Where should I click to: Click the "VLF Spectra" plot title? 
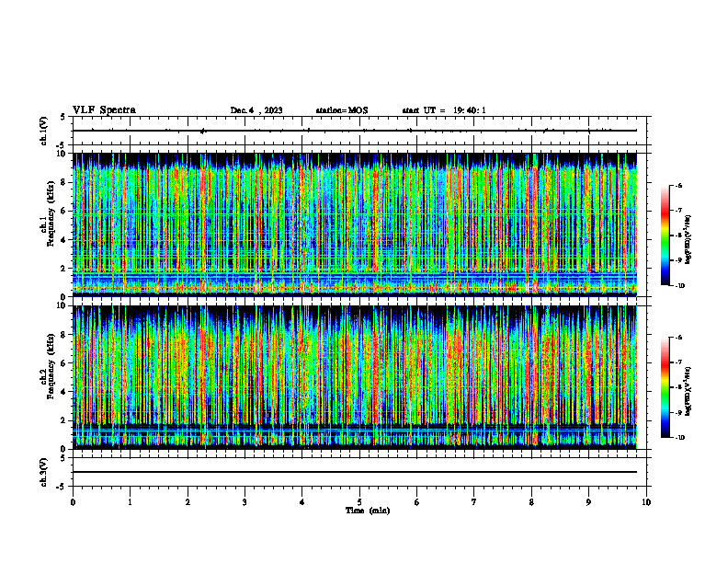pyautogui.click(x=104, y=110)
